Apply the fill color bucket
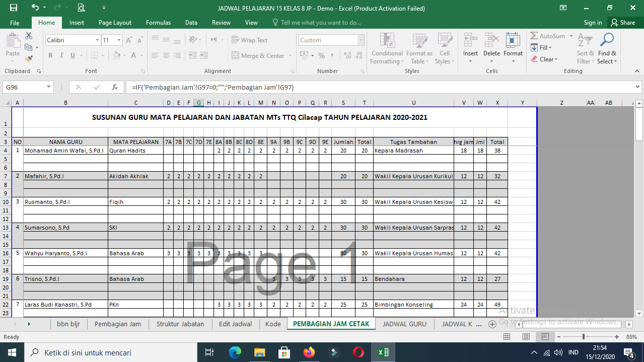Image resolution: width=644 pixels, height=362 pixels. point(116,55)
